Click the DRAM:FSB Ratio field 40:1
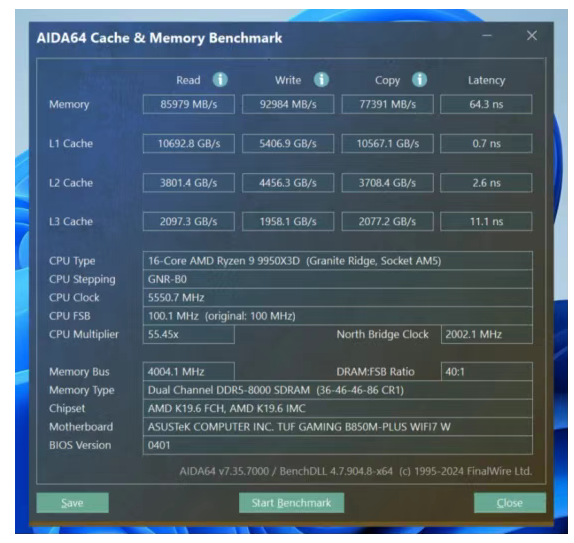Image resolution: width=574 pixels, height=543 pixels. [487, 372]
